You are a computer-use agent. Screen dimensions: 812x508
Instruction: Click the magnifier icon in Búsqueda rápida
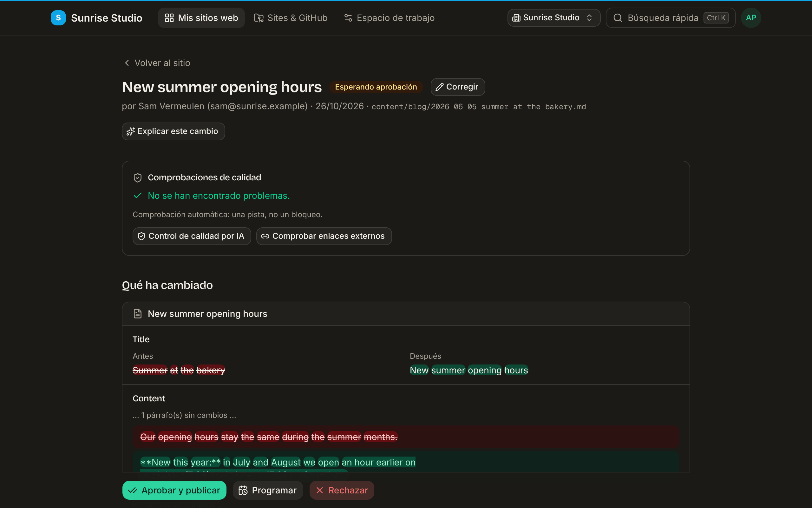(x=618, y=18)
